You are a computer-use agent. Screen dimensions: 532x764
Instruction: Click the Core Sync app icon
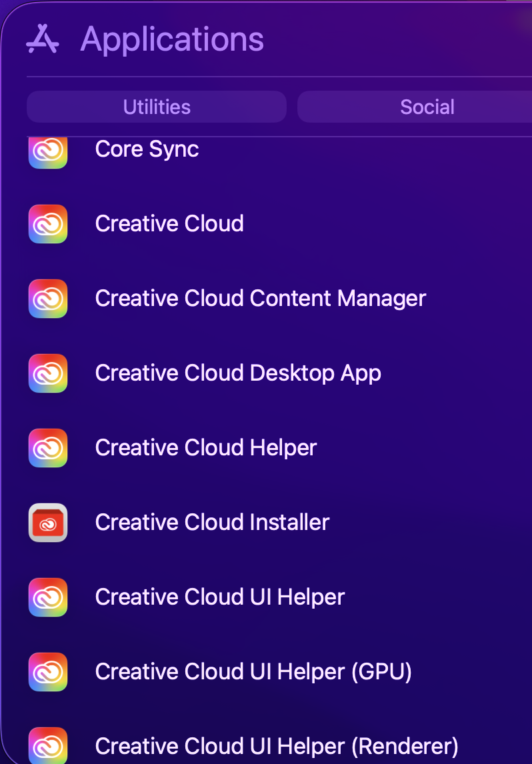[48, 153]
